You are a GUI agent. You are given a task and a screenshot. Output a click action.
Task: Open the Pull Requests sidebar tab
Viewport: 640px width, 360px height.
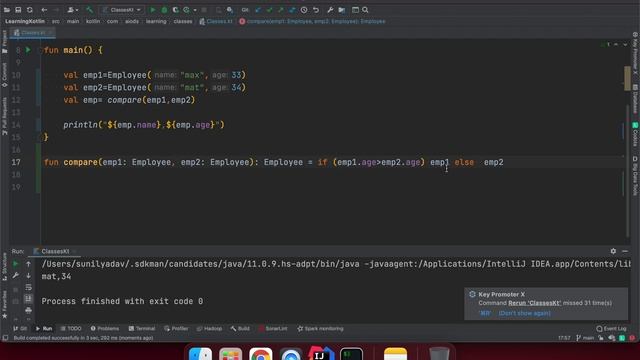4,116
